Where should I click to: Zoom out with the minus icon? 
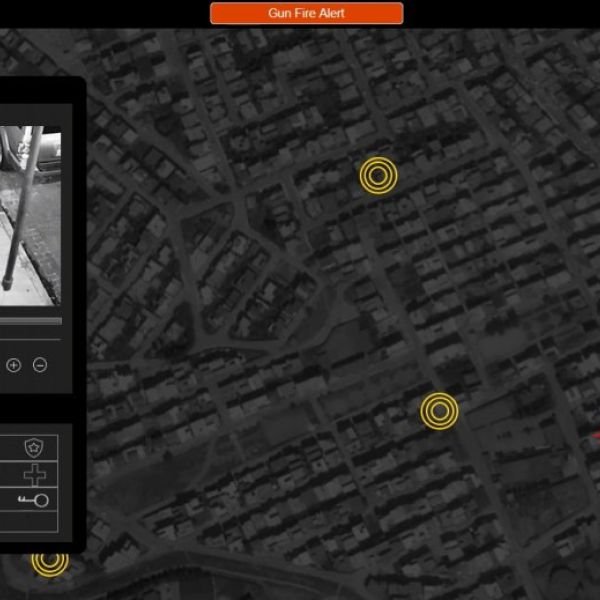point(40,365)
